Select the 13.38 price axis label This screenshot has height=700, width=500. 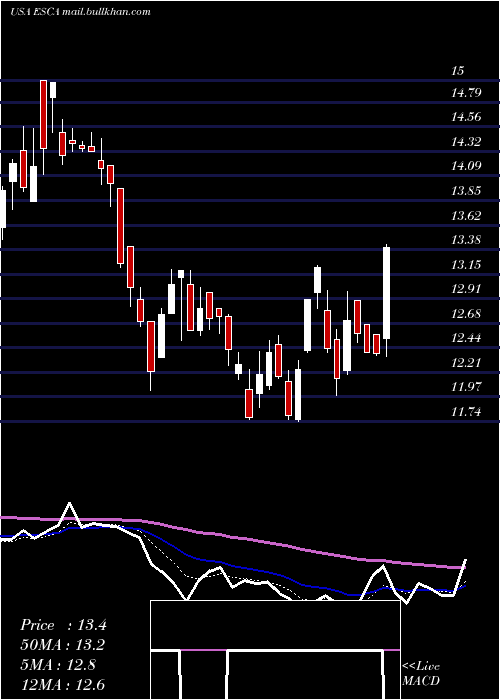coord(466,240)
